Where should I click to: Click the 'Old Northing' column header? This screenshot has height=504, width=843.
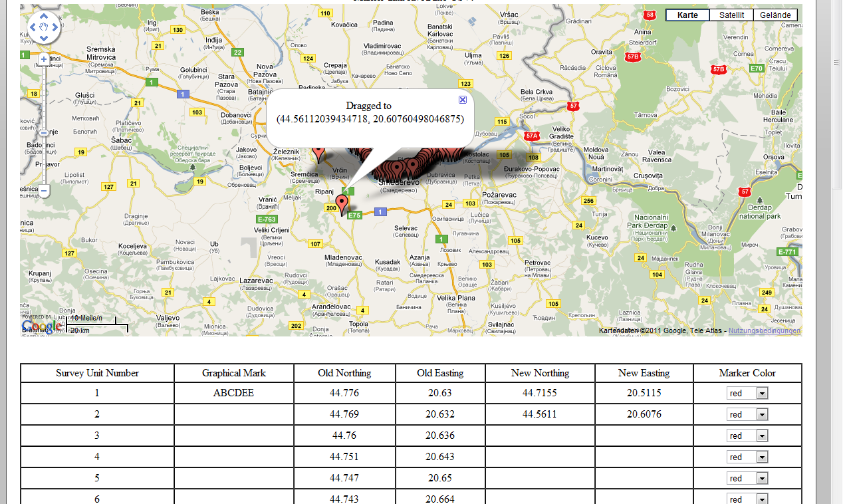(x=344, y=373)
